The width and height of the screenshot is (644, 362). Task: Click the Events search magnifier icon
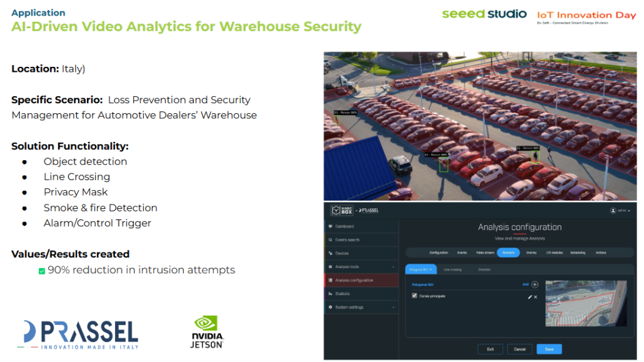[330, 240]
